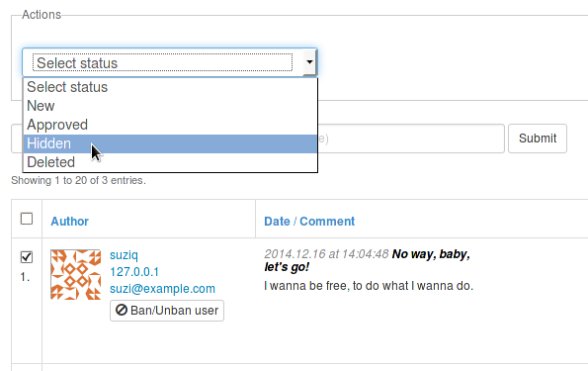Pick the Deleted status option

[170, 162]
